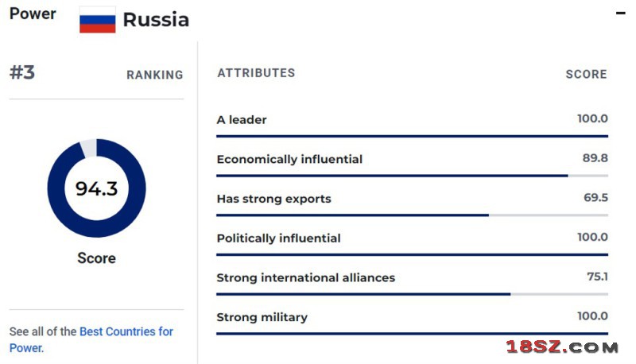Viewport: 636px width, 364px height.
Task: Click the SCORE column header
Action: click(x=587, y=74)
